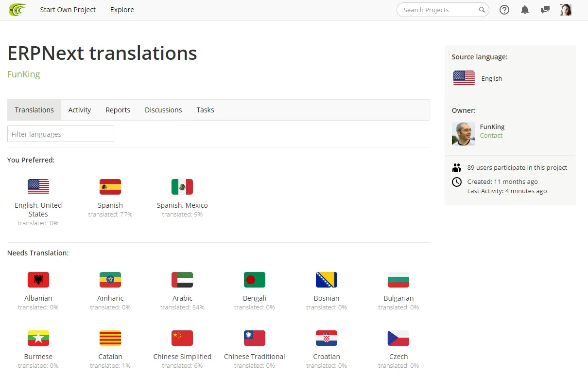Open Start Own Project

[x=68, y=10]
